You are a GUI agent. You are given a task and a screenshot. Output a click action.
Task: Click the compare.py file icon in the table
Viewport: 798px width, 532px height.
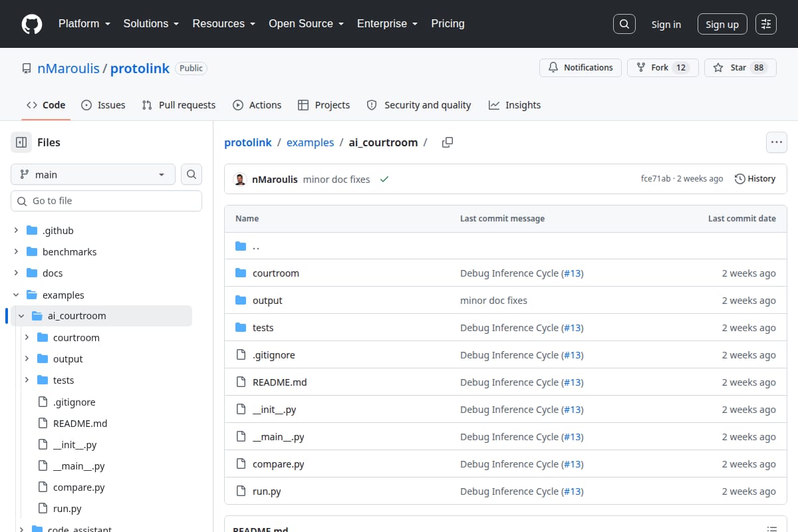point(241,464)
